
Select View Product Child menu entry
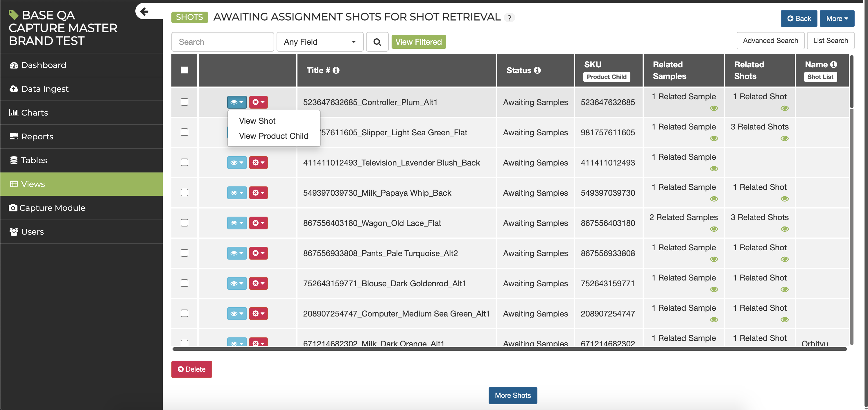tap(273, 136)
